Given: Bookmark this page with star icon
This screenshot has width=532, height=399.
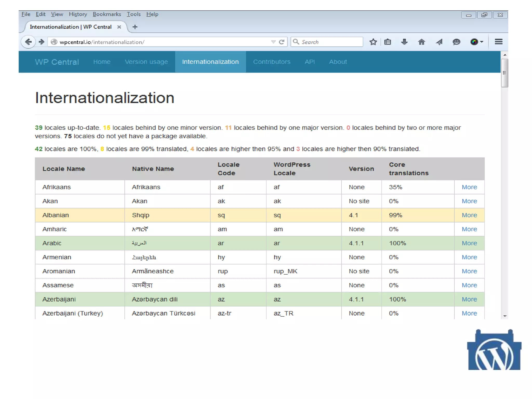Looking at the screenshot, I should coord(373,42).
